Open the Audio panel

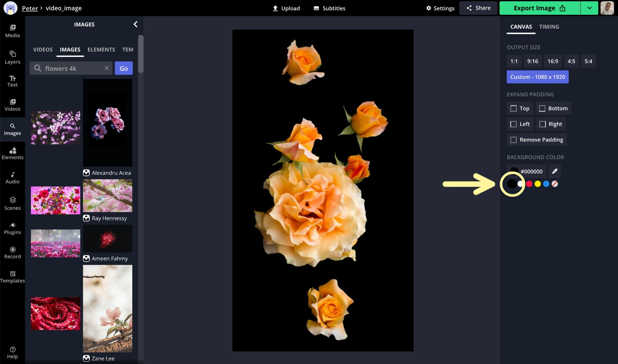coord(13,177)
